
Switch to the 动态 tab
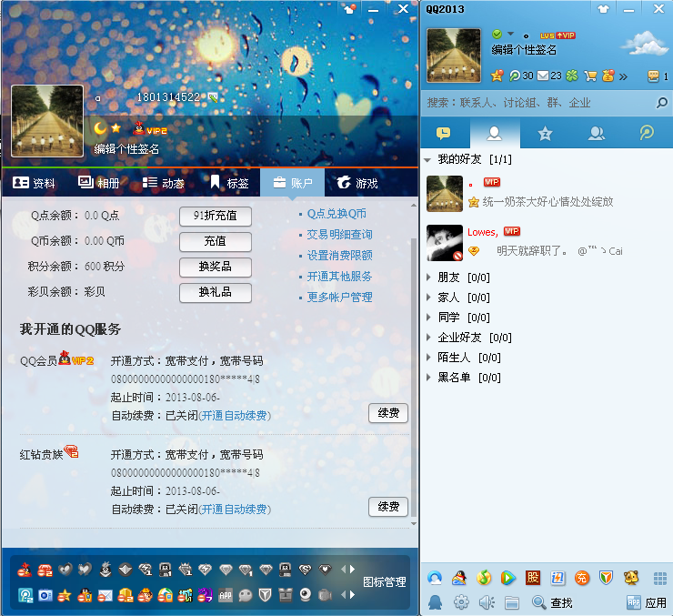pyautogui.click(x=164, y=183)
